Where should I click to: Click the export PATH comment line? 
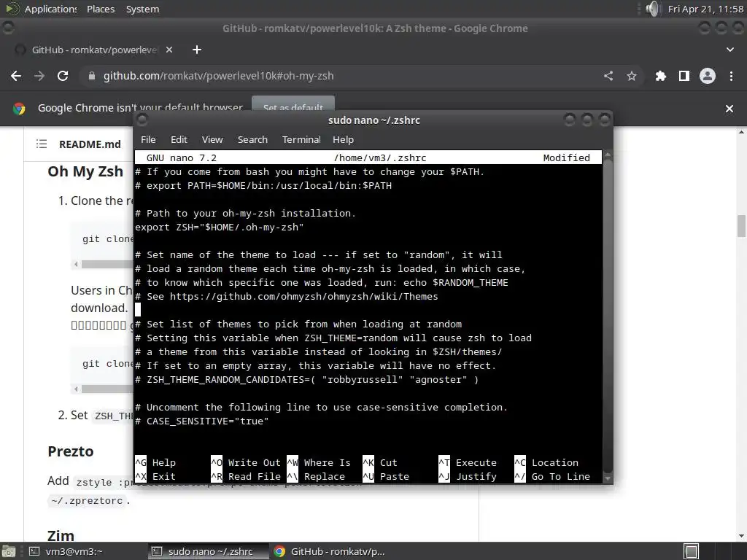[x=263, y=185]
